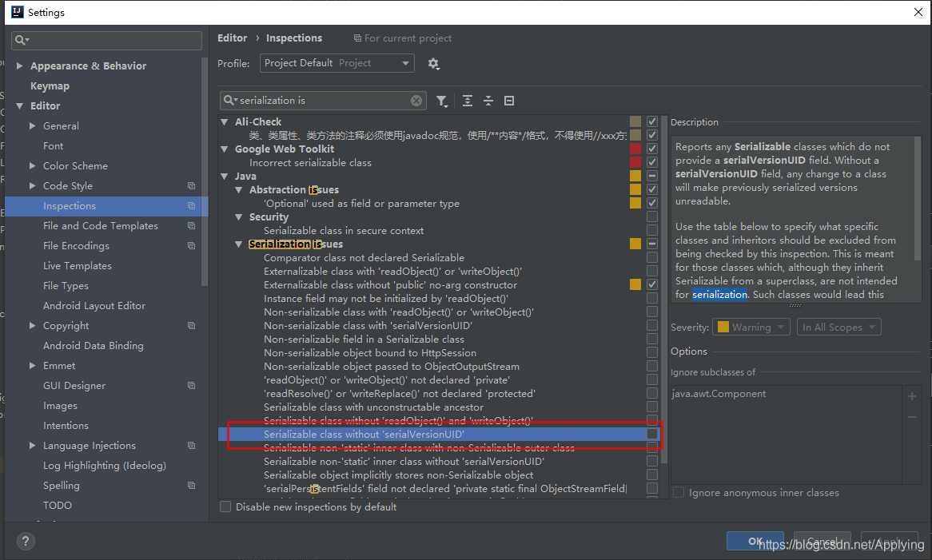This screenshot has width=932, height=560.
Task: Click the filter inspections funnel icon
Action: [x=442, y=101]
